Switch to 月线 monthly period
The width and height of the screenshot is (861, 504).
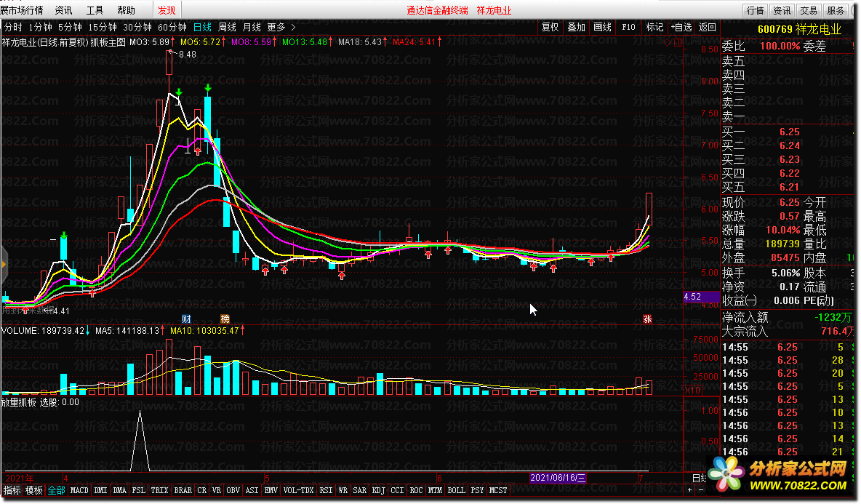point(252,27)
